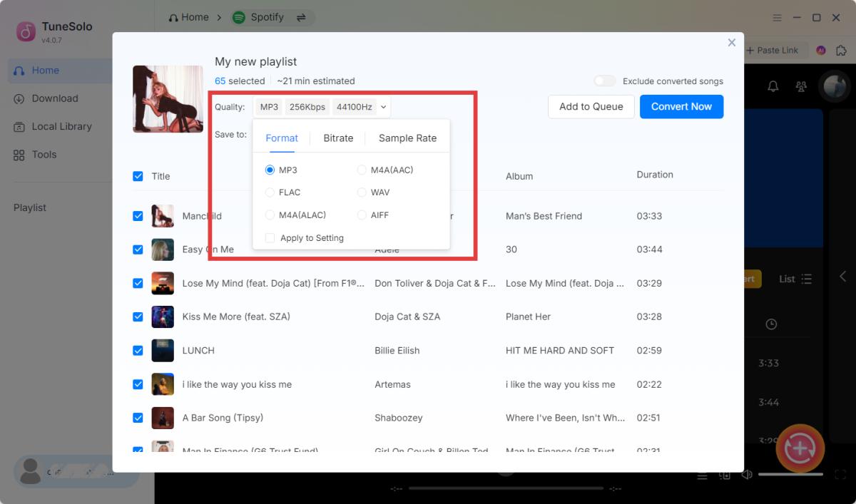Start conversion with Convert Now

point(681,107)
